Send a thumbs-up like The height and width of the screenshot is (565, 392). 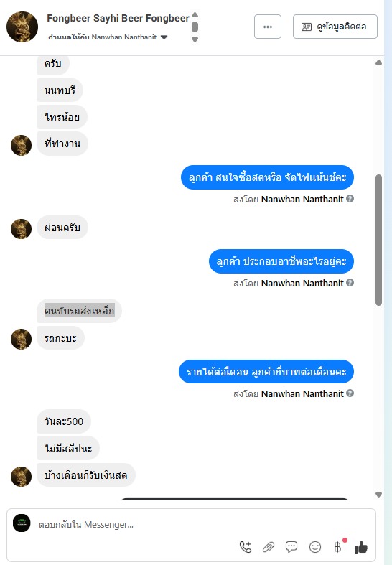pyautogui.click(x=360, y=547)
